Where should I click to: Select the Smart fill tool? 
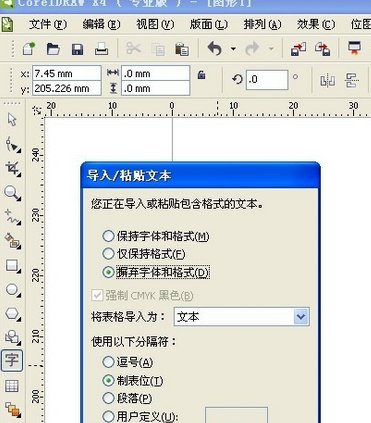13,241
